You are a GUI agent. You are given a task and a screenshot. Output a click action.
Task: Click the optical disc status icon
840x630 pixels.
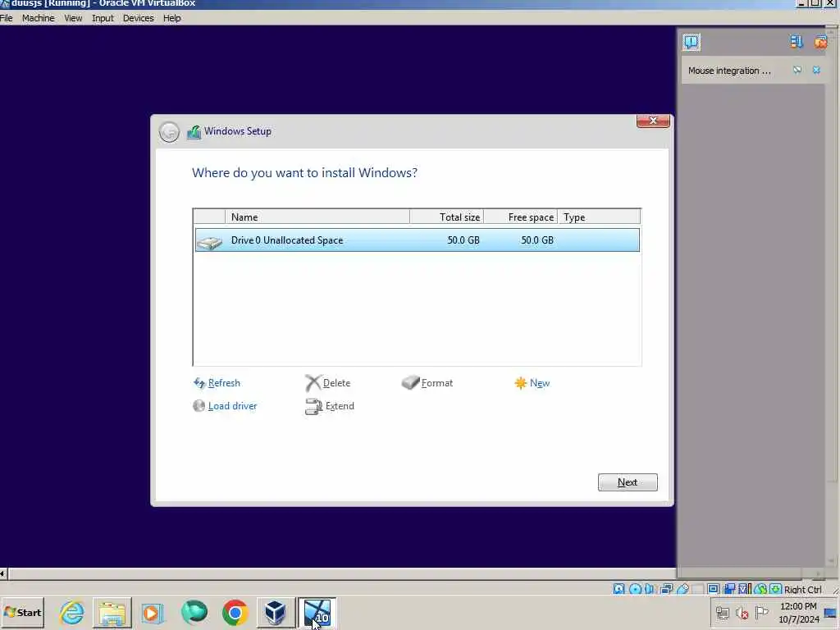pos(636,589)
